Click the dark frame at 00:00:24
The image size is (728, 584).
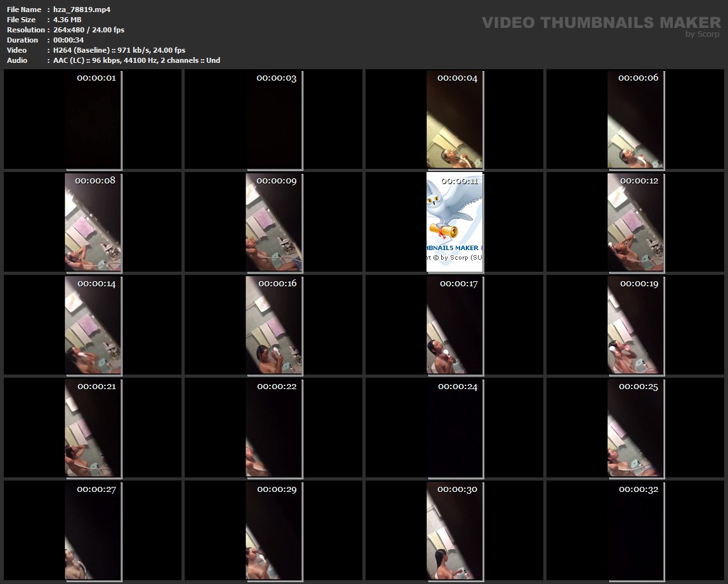[454, 428]
